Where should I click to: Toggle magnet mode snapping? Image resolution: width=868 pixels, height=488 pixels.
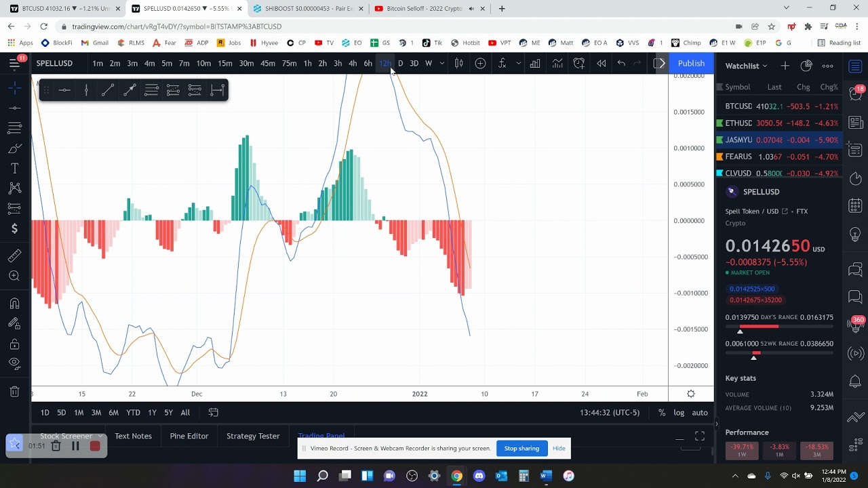pyautogui.click(x=15, y=303)
